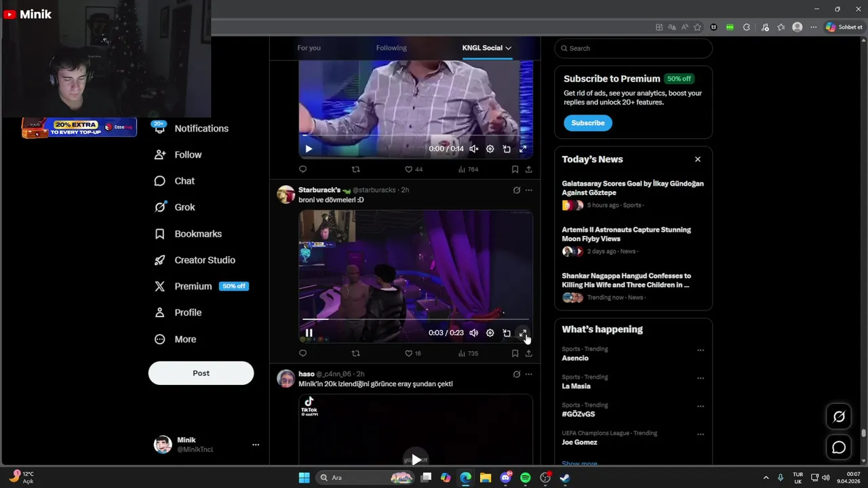This screenshot has height=488, width=868.
Task: Open settings on Starburack's video
Action: point(490,333)
